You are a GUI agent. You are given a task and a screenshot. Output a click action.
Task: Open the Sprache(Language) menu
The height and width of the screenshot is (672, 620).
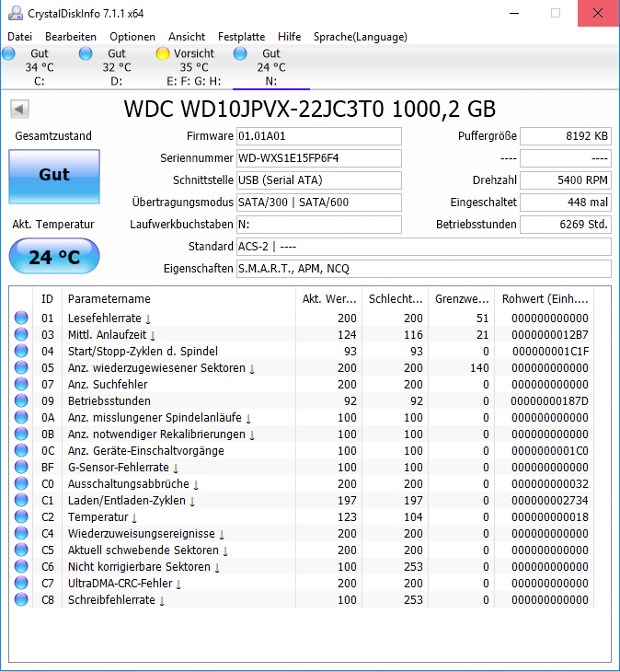(x=360, y=37)
